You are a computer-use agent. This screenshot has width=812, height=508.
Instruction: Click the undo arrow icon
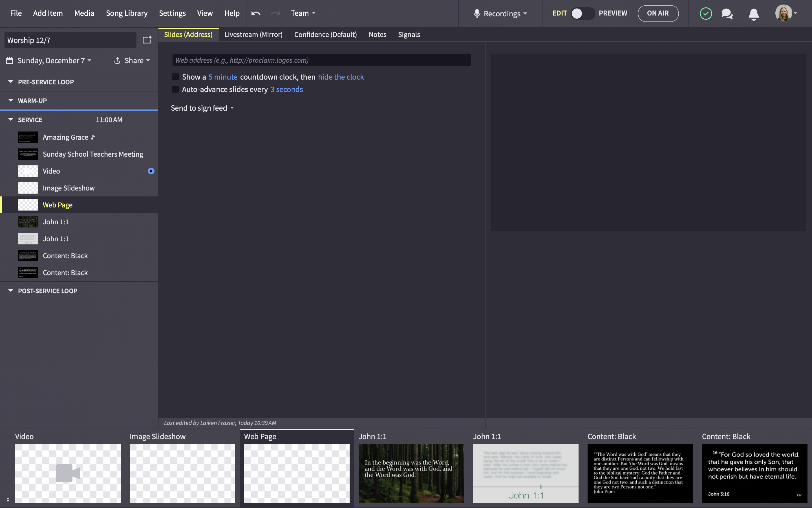[256, 14]
